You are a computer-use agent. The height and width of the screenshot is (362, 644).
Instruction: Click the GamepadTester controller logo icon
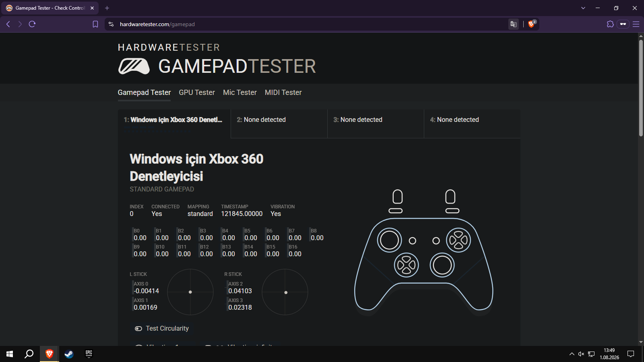134,66
